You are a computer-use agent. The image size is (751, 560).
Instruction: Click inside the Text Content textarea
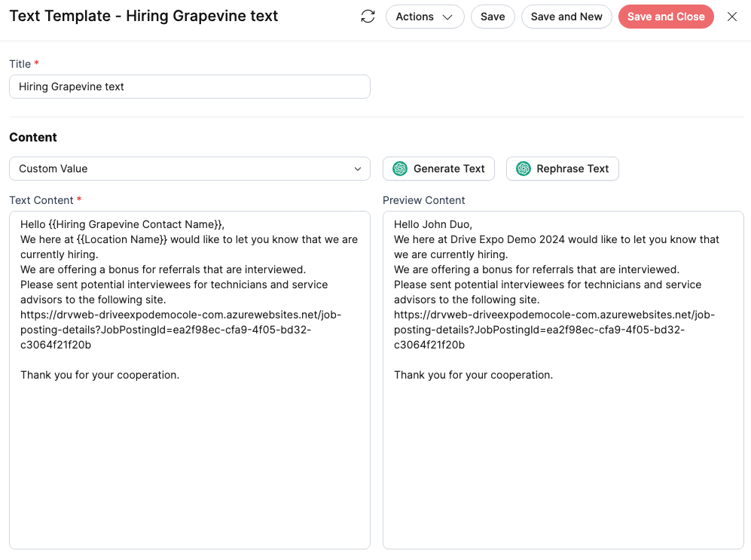190,380
